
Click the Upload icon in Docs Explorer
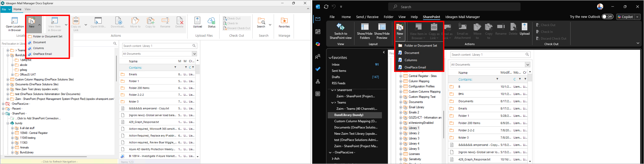pyautogui.click(x=197, y=23)
